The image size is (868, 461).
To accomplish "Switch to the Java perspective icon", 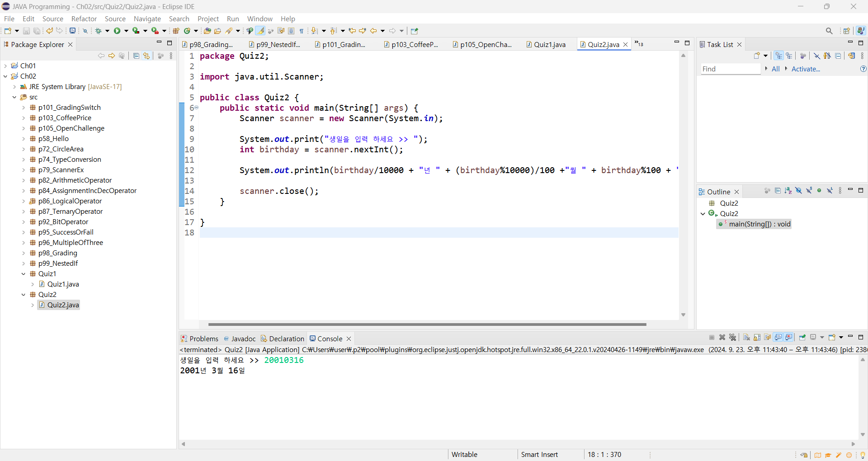I will point(861,31).
